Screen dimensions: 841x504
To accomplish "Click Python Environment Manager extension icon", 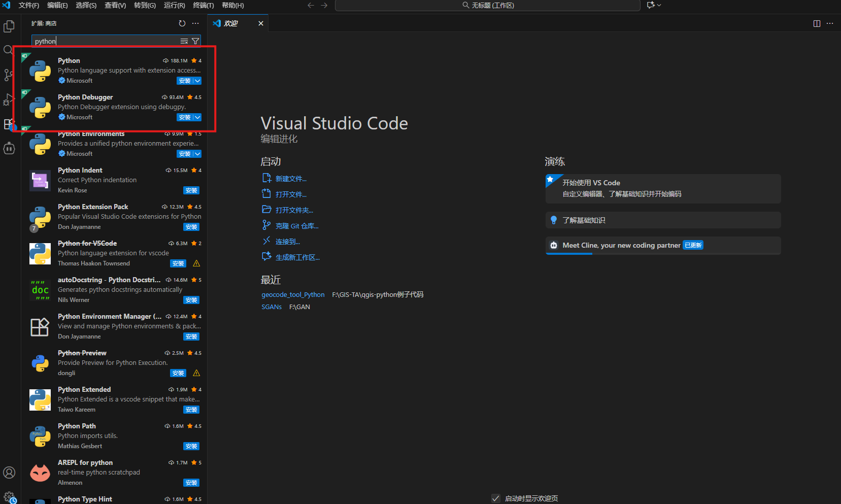I will tap(40, 326).
